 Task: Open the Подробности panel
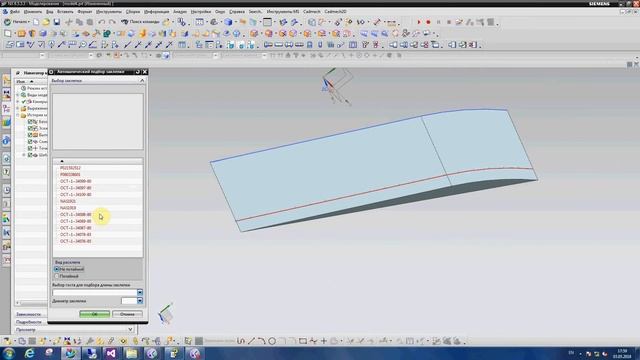pyautogui.click(x=29, y=322)
